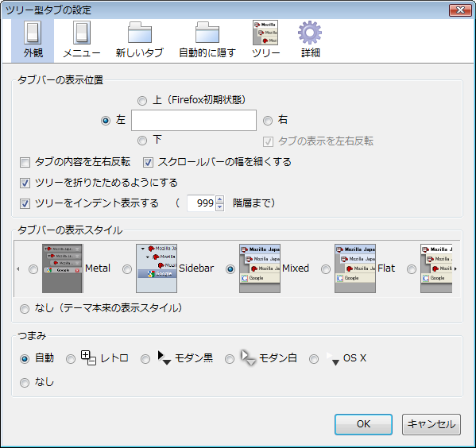Click the OK button
The width and height of the screenshot is (476, 448).
363,424
